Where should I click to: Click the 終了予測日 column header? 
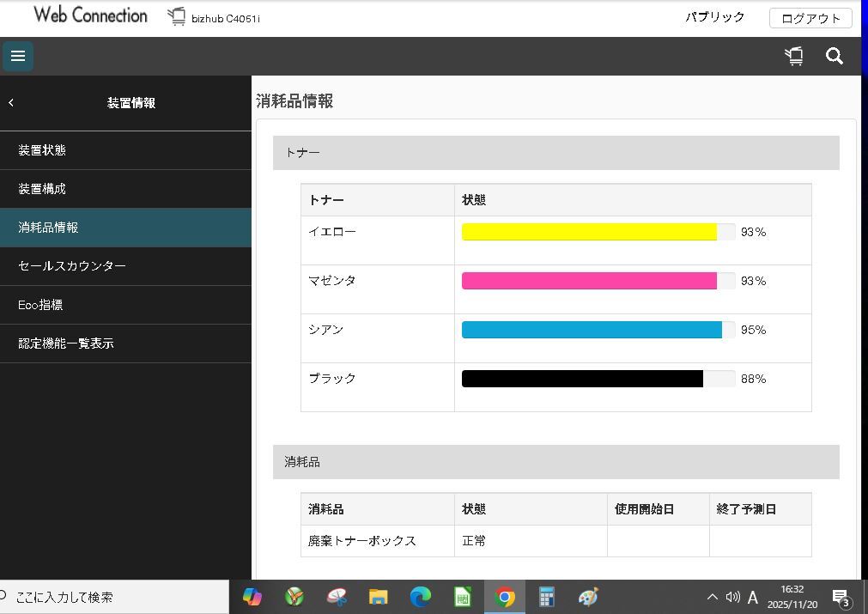[x=760, y=509]
